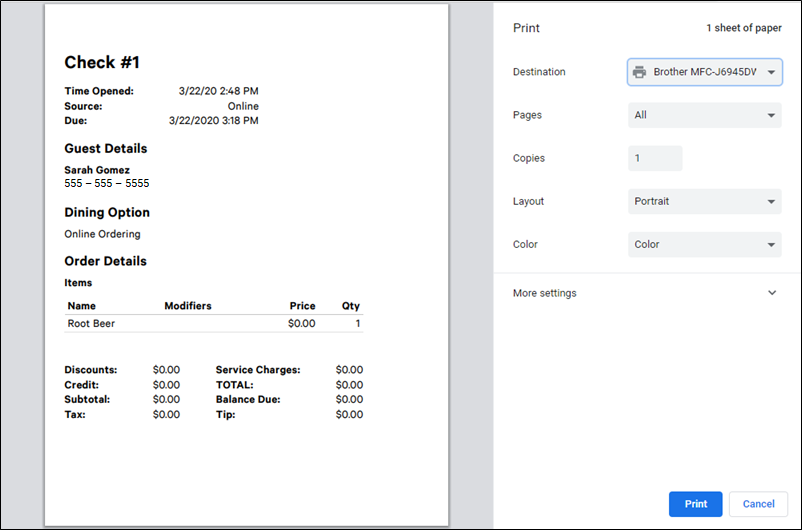Click guest name "Sarah Gomez"
This screenshot has width=802, height=530.
point(97,170)
